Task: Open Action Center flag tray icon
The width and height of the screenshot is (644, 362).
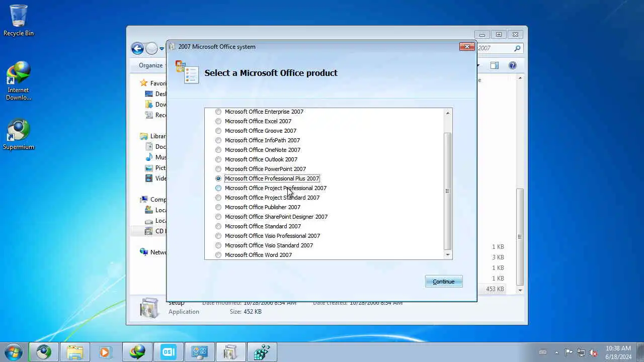Action: pos(569,352)
